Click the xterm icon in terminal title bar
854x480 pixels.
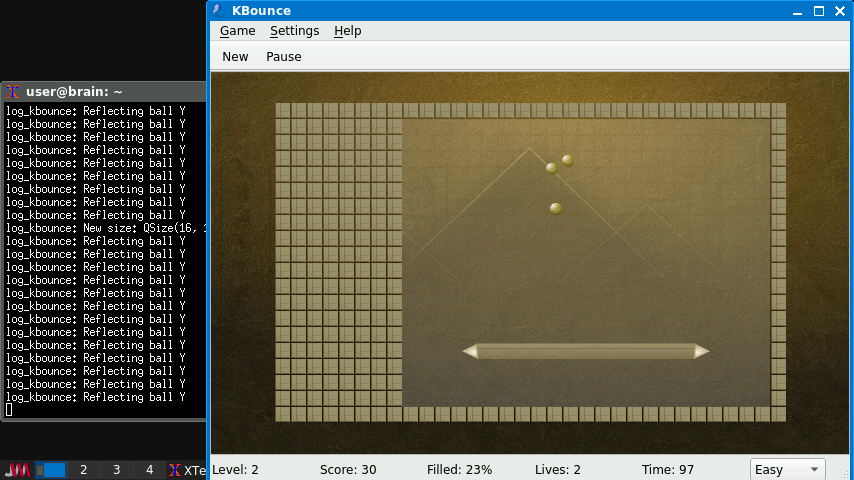pyautogui.click(x=12, y=92)
